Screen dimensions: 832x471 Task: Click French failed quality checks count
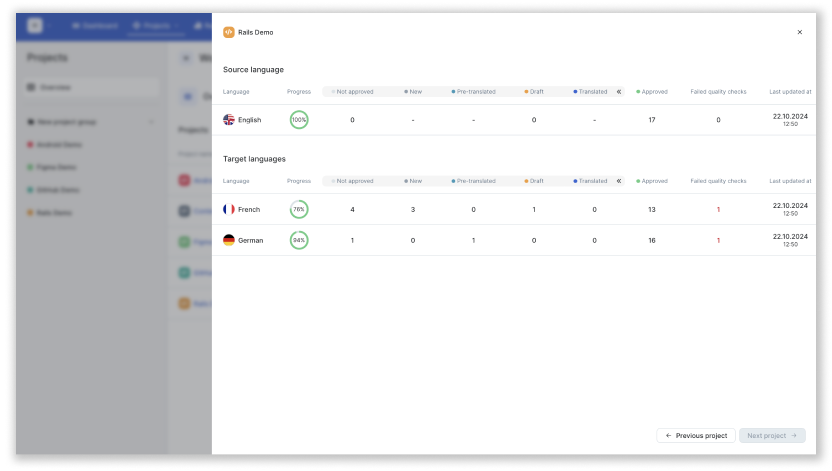tap(718, 210)
